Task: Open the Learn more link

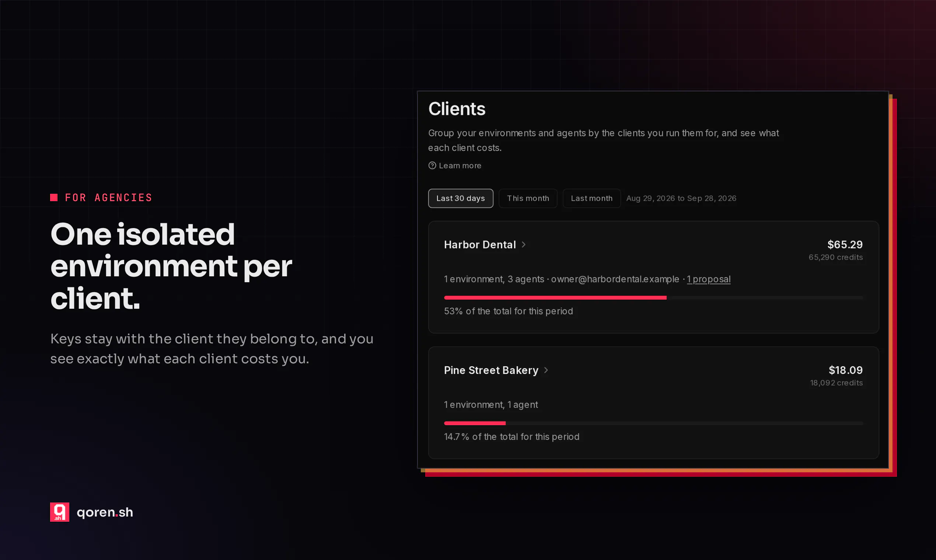Action: point(460,166)
